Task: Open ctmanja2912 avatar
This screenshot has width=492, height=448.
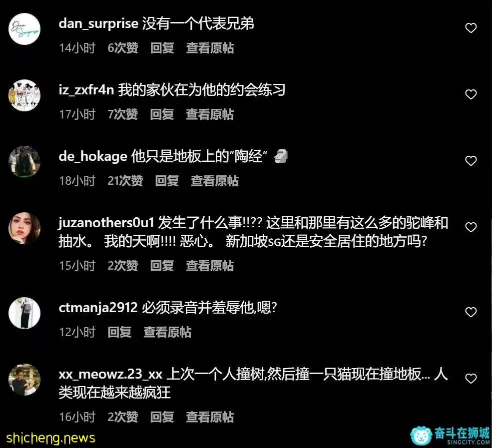Action: [x=24, y=313]
